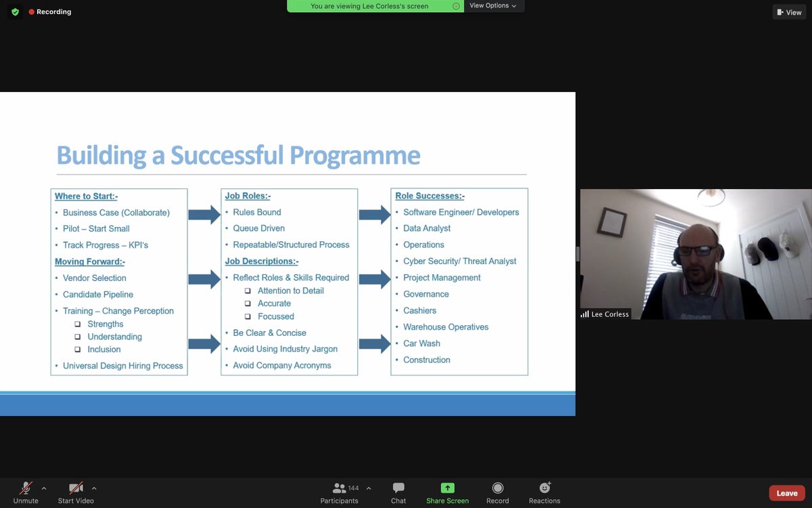The width and height of the screenshot is (812, 508).
Task: Unmute the microphone
Action: pos(26,492)
